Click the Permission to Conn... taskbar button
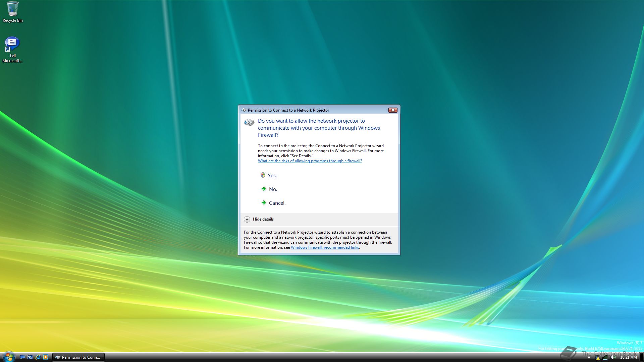 78,357
